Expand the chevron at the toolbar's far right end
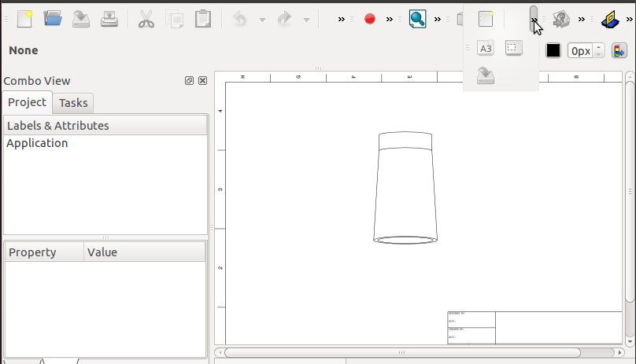This screenshot has width=636, height=364. coord(630,19)
